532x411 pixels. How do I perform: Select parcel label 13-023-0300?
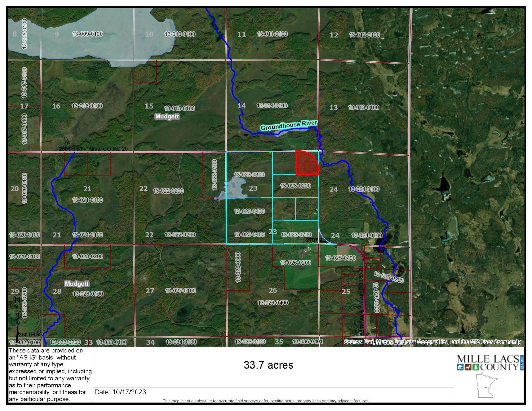coord(249,175)
